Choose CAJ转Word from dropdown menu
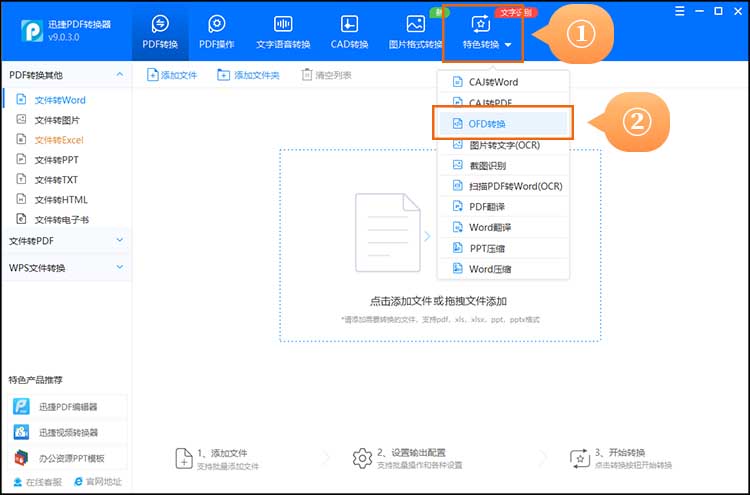Viewport: 750px width, 495px height. click(503, 82)
